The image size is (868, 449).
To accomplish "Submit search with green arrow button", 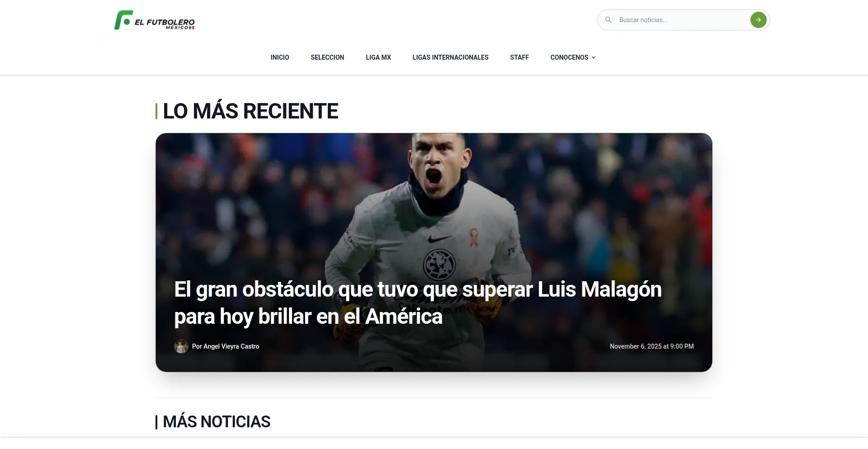I will pos(758,20).
